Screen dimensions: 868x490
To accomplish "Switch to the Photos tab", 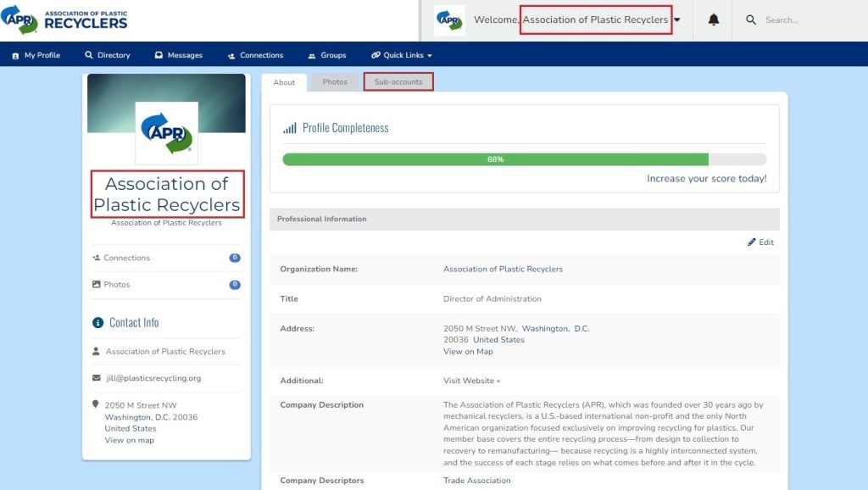I will click(335, 82).
